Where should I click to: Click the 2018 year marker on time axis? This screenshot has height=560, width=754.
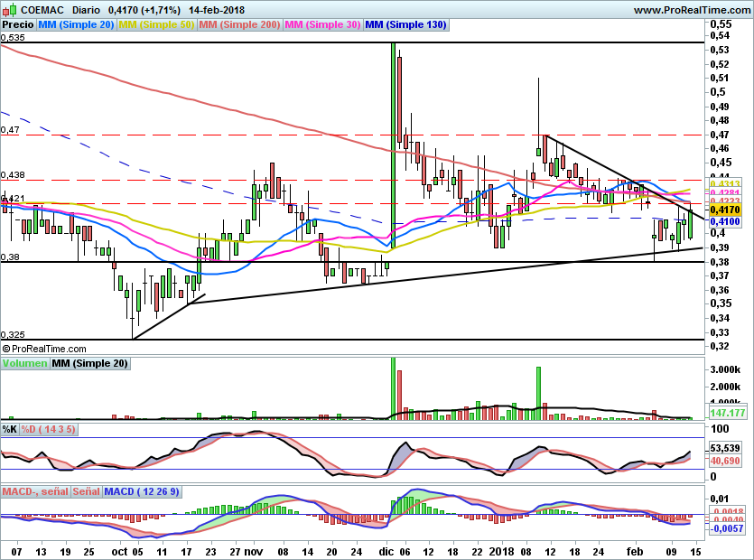(x=501, y=550)
